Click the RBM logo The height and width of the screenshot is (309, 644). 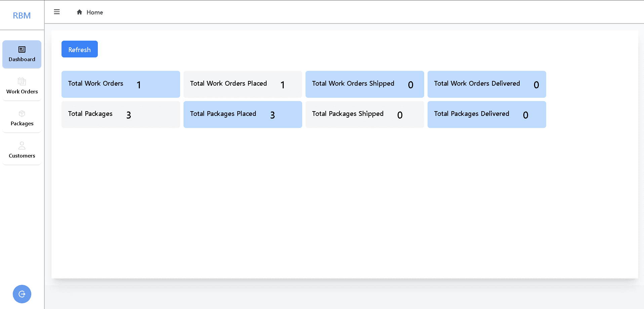[22, 15]
